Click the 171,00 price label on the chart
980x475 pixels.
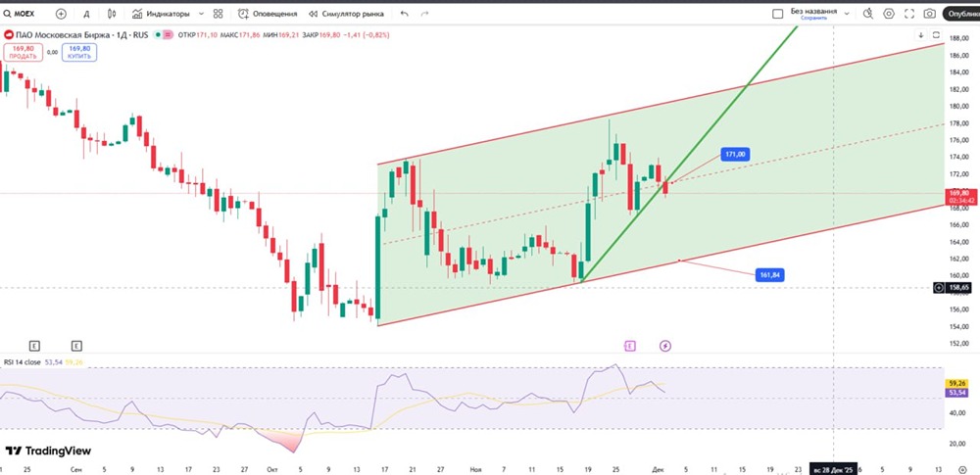point(735,153)
